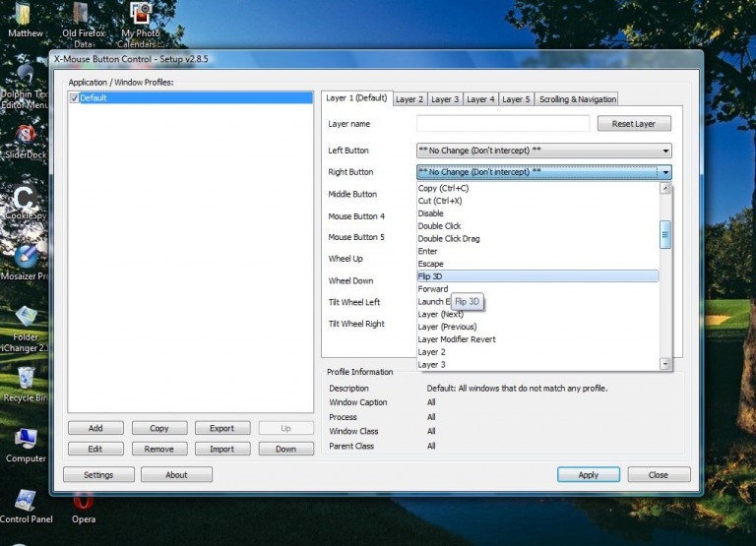Open the Scrolling & Navigation tab
756x546 pixels.
point(577,99)
